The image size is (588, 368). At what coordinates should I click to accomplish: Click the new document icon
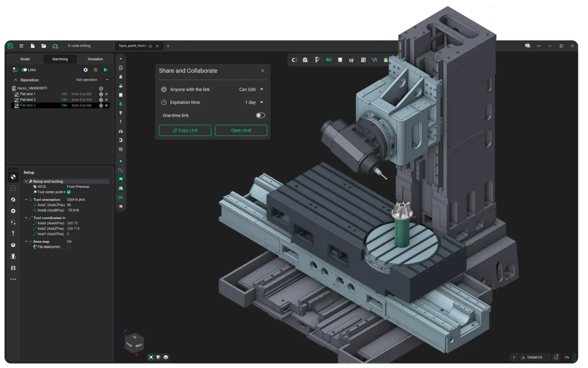[x=33, y=46]
